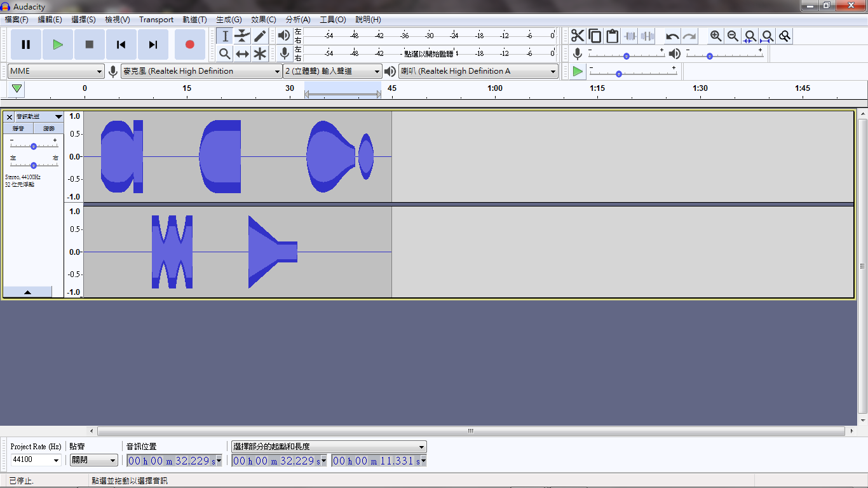Collapse the track with bottom arrow button
This screenshot has width=868, height=488.
click(27, 292)
